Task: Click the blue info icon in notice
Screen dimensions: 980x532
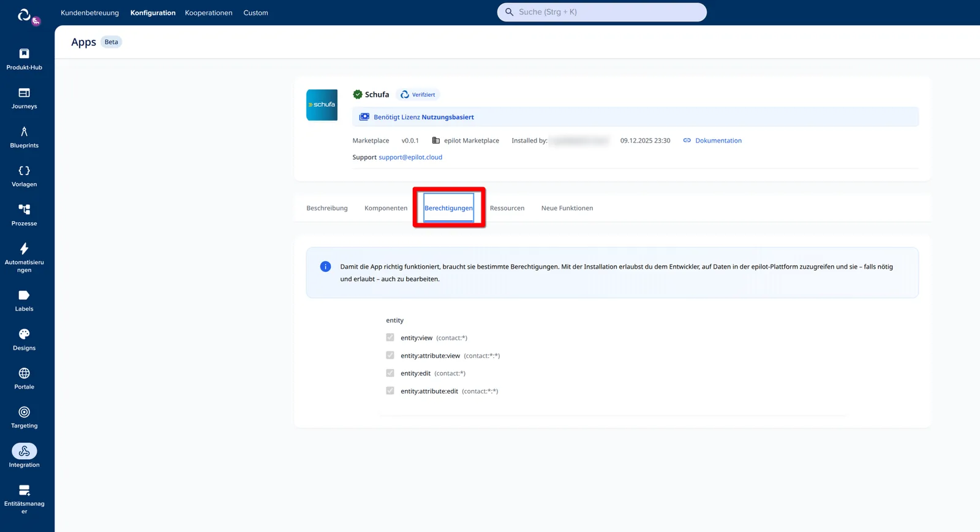Action: (x=325, y=267)
